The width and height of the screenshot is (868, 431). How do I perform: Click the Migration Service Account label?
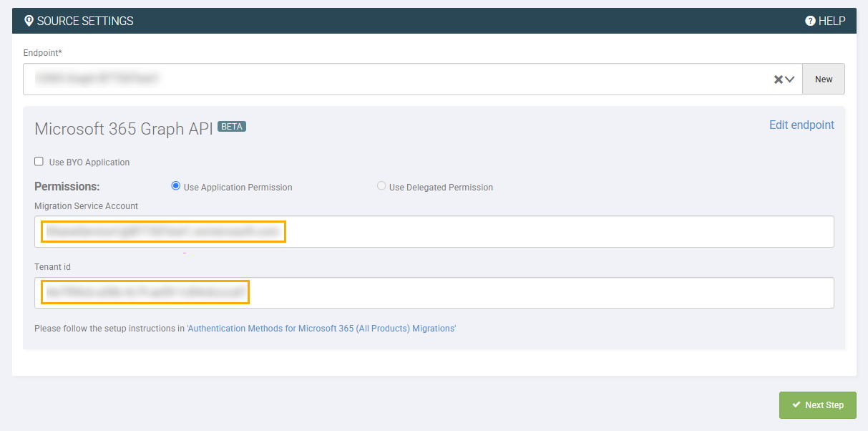point(87,206)
